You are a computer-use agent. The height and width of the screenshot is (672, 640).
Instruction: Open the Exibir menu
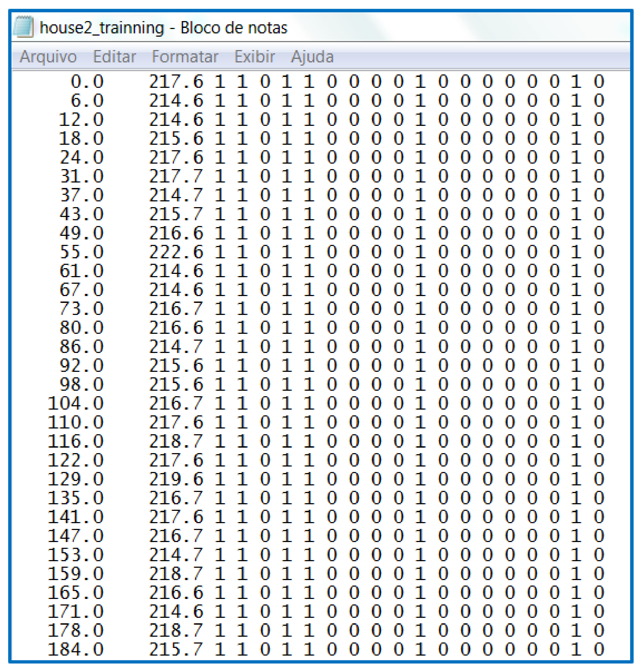(255, 57)
